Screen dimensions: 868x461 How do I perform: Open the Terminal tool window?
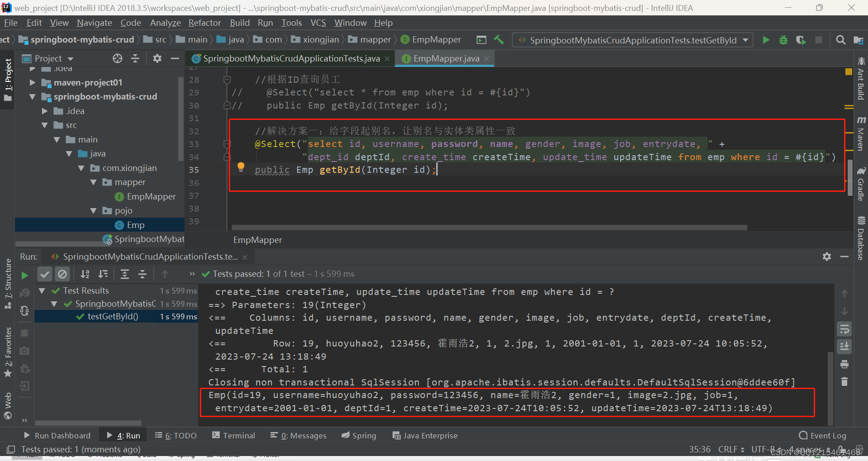(x=234, y=435)
